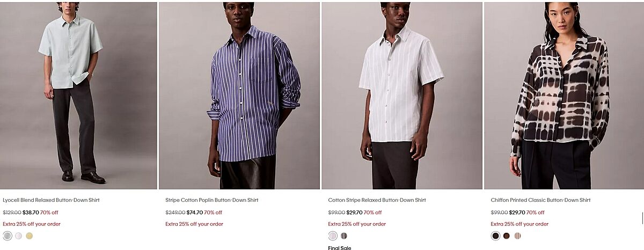Choose the brown swatch for Chiffon shirt
Image resolution: width=644 pixels, height=250 pixels.
pyautogui.click(x=507, y=236)
